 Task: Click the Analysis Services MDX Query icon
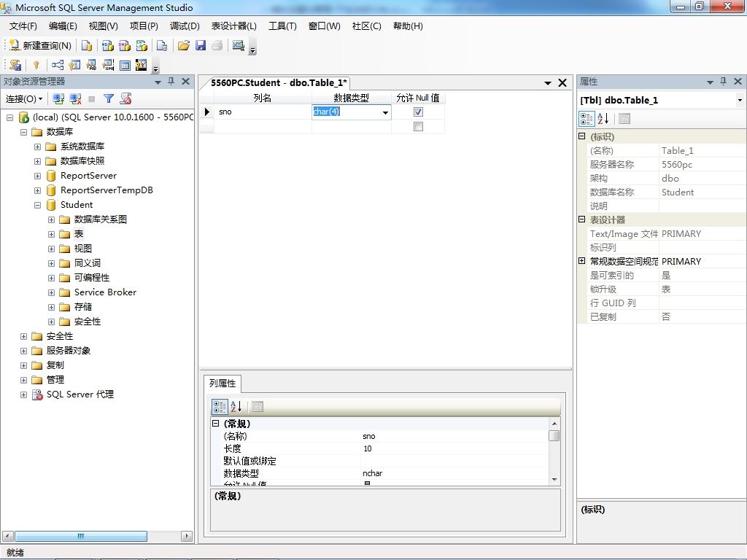(108, 45)
